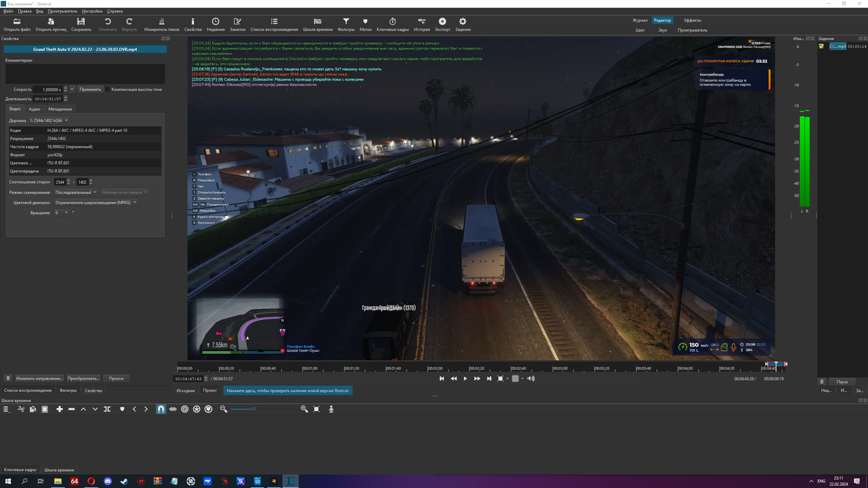Screen dimensions: 868x488
Task: Open the Вращение rotation dropdown
Action: point(61,213)
